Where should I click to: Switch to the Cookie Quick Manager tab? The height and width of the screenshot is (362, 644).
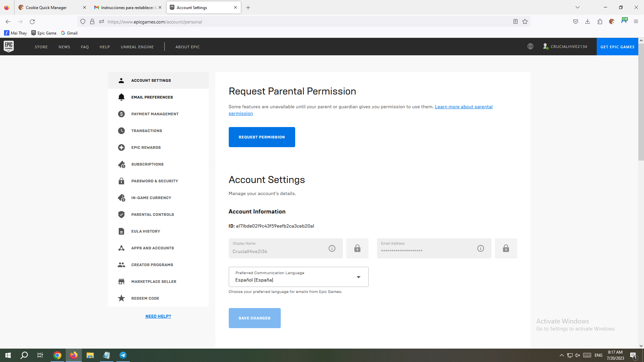52,7
